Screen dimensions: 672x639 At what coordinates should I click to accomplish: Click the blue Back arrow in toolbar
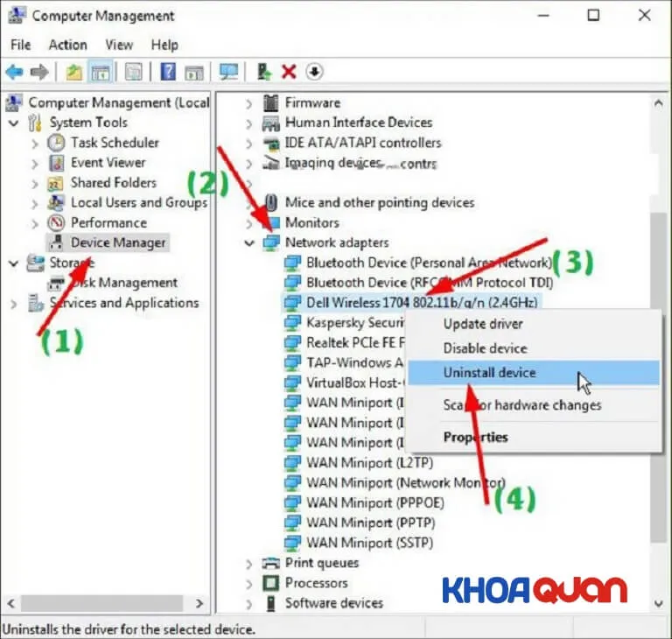[x=14, y=72]
